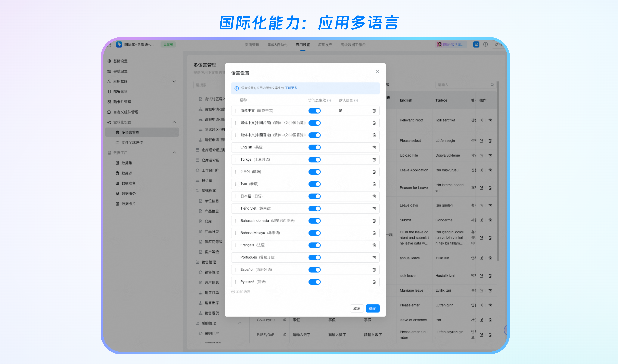
Task: Select the 销售订单 tree item
Action: tap(209, 293)
